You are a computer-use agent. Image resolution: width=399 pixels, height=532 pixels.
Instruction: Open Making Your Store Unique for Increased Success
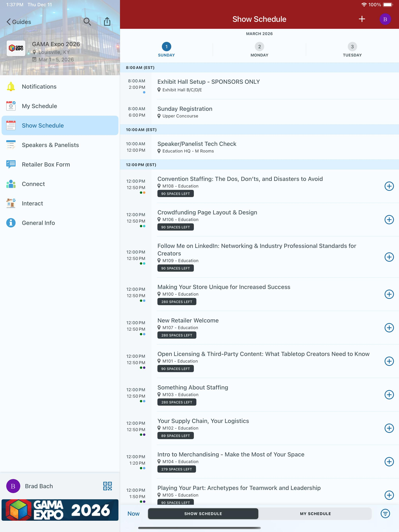224,287
